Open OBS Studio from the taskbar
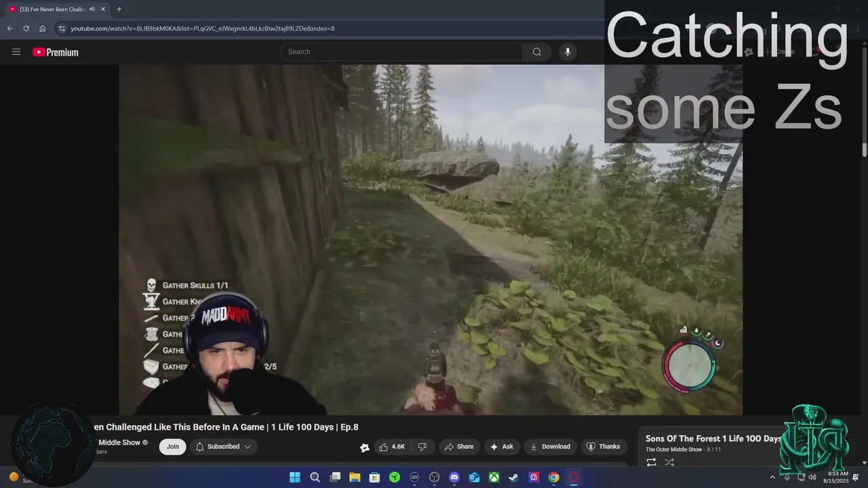Viewport: 868px width, 488px height. (x=435, y=477)
